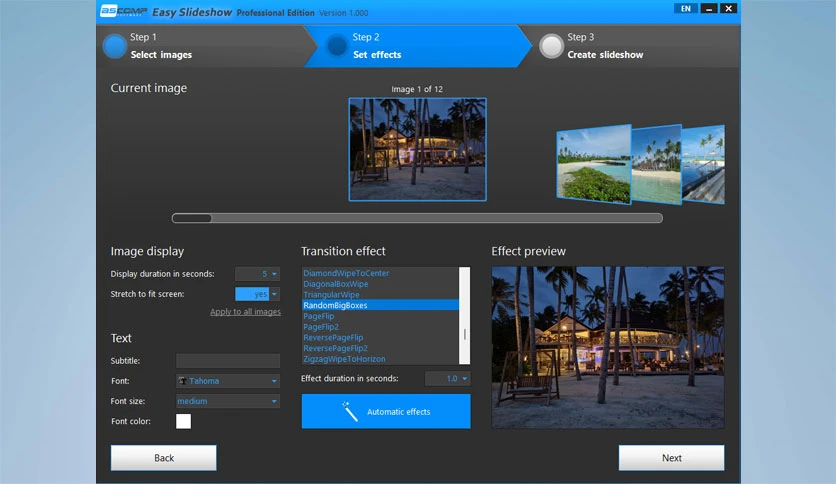Open Font size dropdown showing medium
This screenshot has width=836, height=484.
(x=228, y=401)
